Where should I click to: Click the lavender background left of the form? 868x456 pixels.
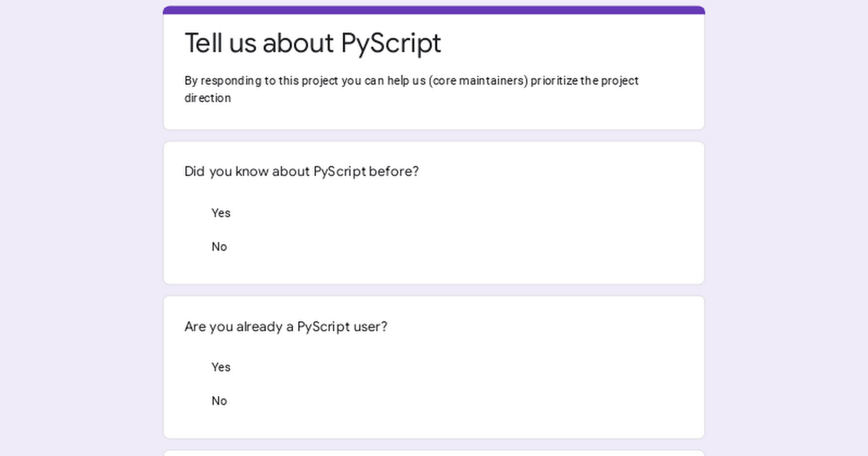(80, 228)
